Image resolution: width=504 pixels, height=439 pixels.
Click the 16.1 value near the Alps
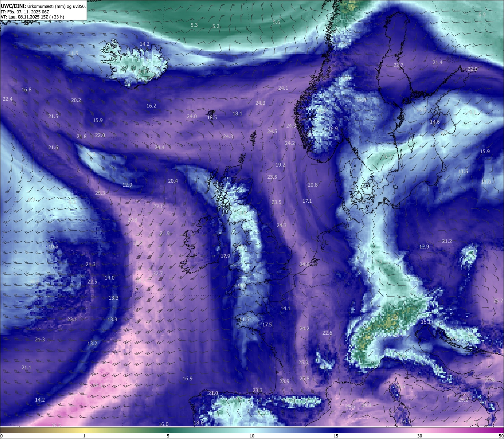[426, 322]
